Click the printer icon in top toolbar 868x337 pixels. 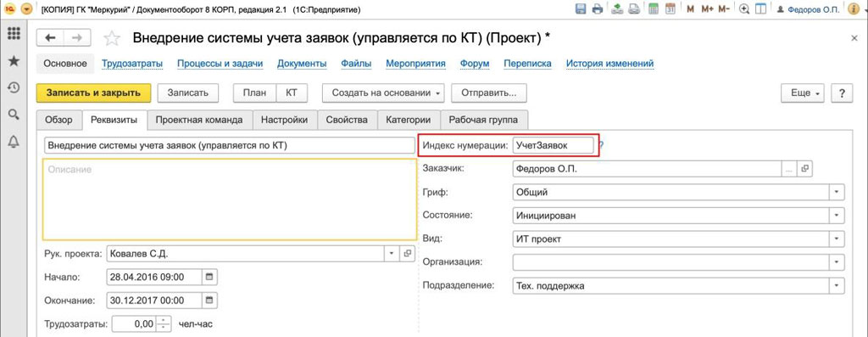pos(598,8)
